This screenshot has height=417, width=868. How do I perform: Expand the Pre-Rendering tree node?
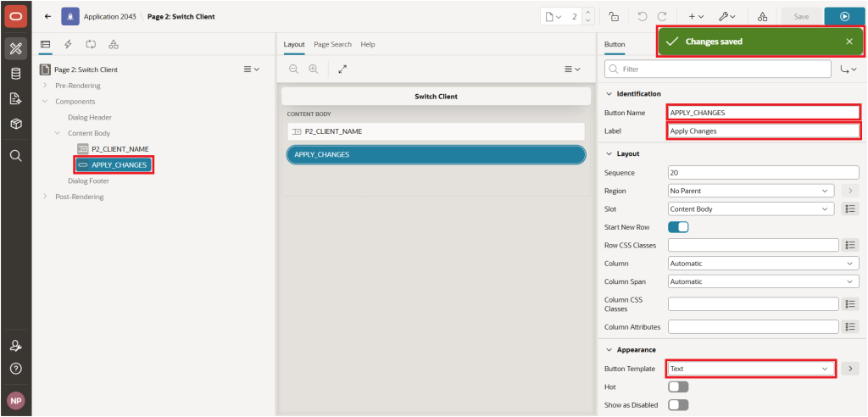coord(45,86)
